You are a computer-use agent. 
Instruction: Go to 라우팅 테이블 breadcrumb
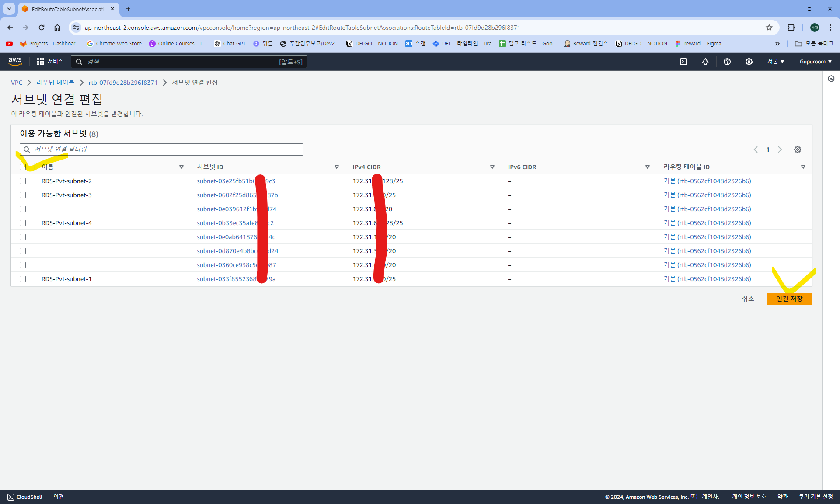55,83
